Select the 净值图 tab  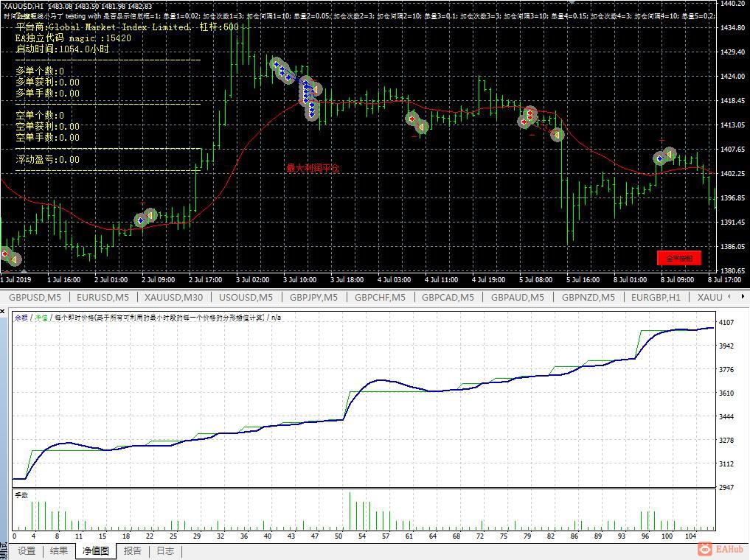coord(96,551)
